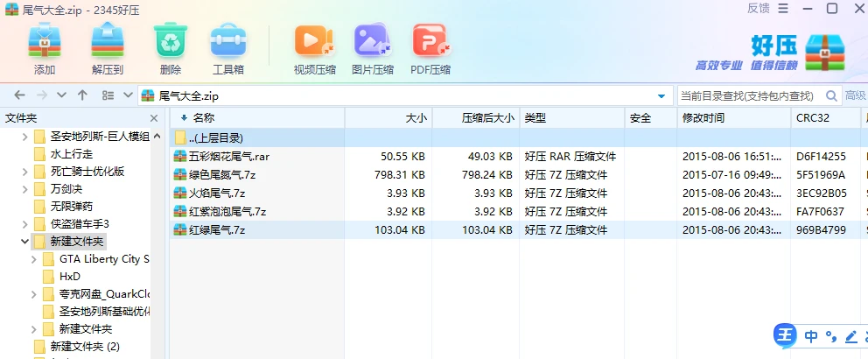Click the IME pen handwriting icon
Viewport: 868px width, 359px height.
tap(851, 336)
